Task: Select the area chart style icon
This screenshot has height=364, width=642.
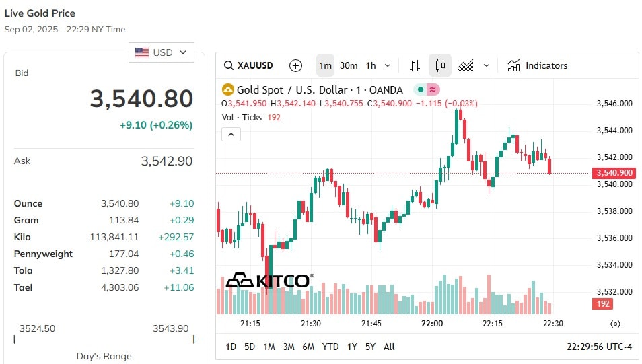Action: pyautogui.click(x=465, y=65)
